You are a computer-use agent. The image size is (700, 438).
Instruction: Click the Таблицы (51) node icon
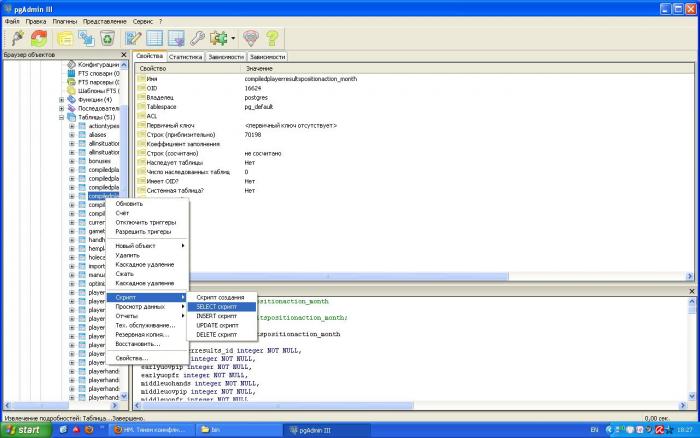tap(71, 117)
